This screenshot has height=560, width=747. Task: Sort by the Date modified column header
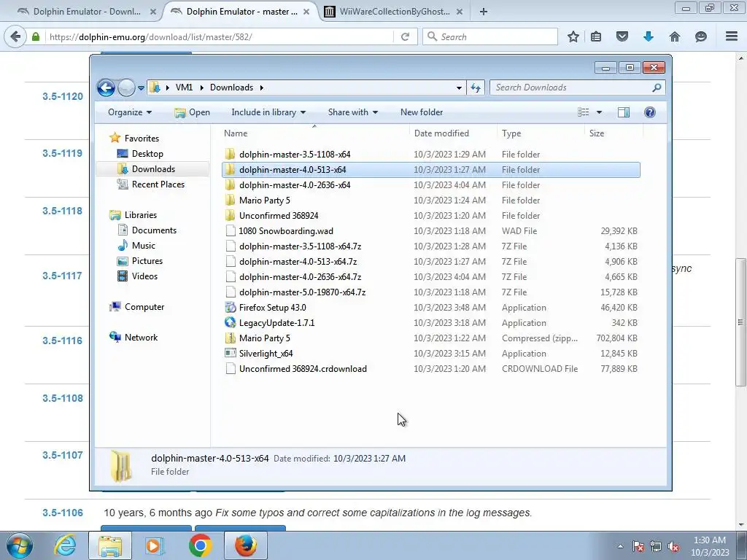[x=453, y=133]
